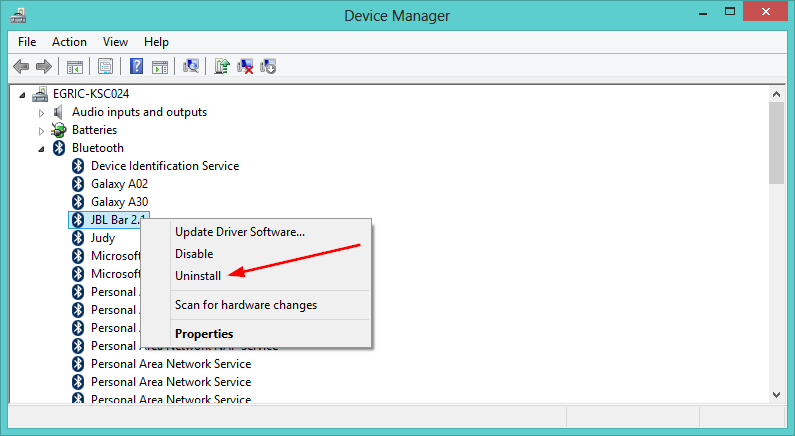Choose Uninstall from the context menu

(x=198, y=275)
